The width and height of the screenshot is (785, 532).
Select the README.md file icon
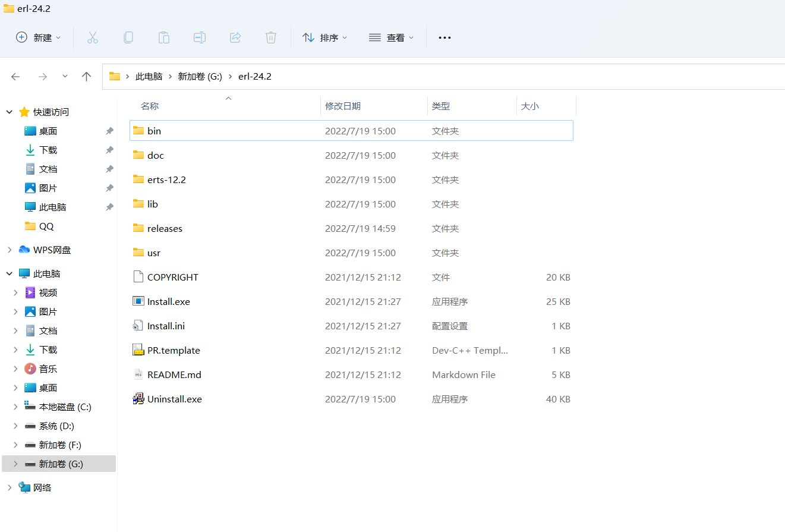click(138, 374)
